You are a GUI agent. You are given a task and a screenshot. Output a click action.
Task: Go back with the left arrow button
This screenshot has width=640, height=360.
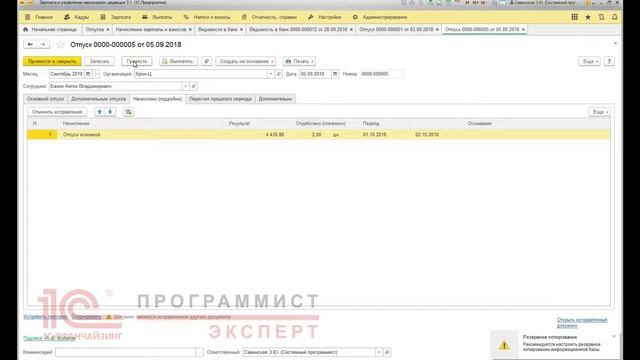pos(30,44)
